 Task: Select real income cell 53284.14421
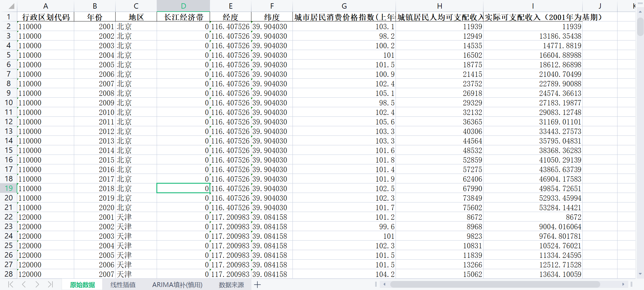tap(533, 208)
